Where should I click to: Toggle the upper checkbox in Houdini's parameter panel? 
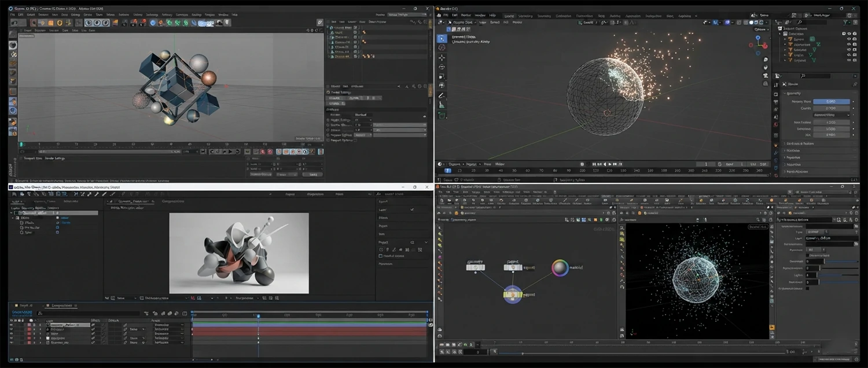click(807, 255)
